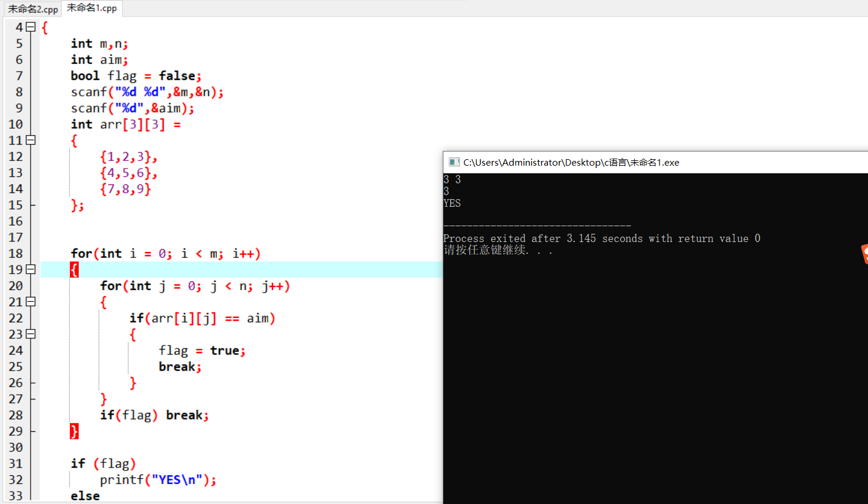
Task: Click the 'if (flag)' line 31
Action: pyautogui.click(x=103, y=464)
